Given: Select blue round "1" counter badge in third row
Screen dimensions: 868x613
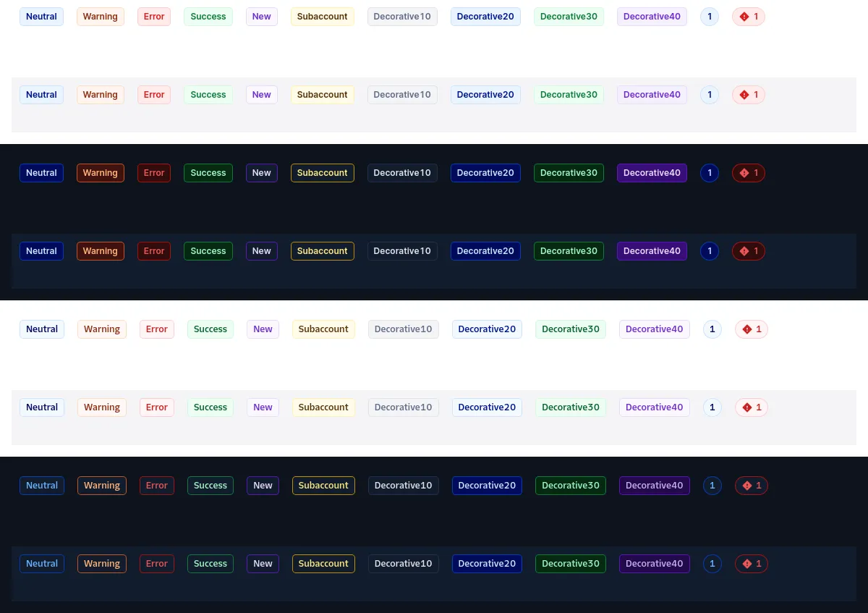Looking at the screenshot, I should [x=710, y=173].
